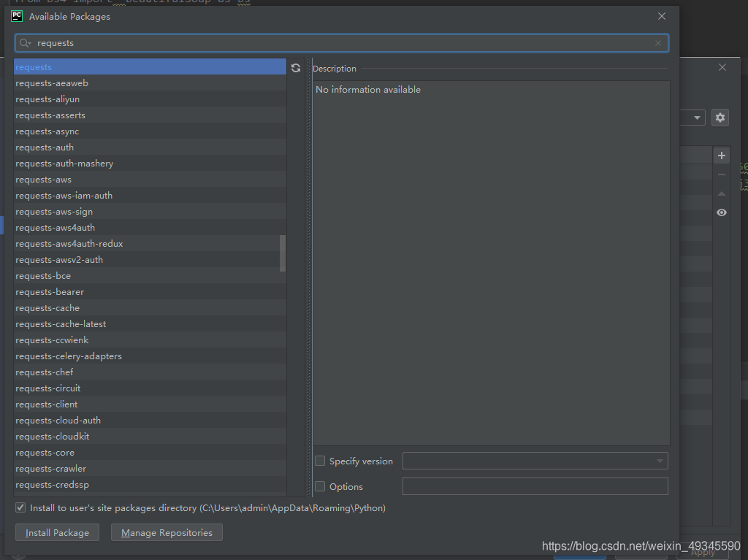Image resolution: width=748 pixels, height=560 pixels.
Task: Select the requests-aws package
Action: (150, 180)
